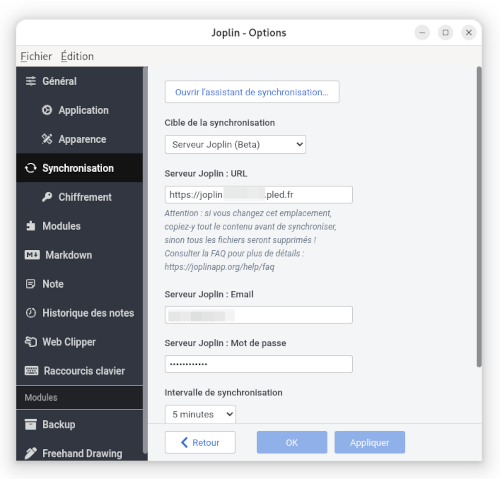The width and height of the screenshot is (500, 479).
Task: Open General settings via sliders icon
Action: (31, 81)
